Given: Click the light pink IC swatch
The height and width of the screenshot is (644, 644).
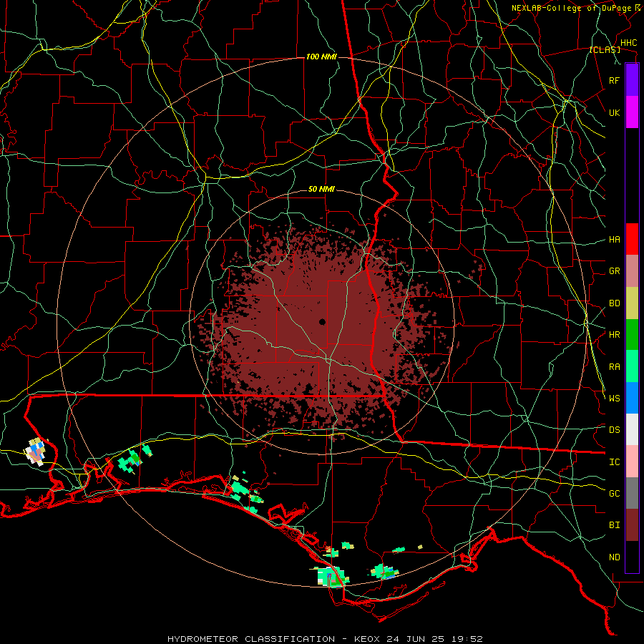Looking at the screenshot, I should (x=632, y=462).
